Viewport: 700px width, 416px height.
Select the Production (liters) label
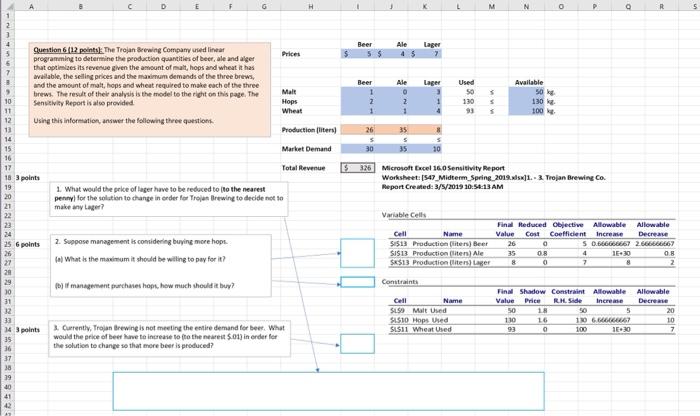(308, 130)
